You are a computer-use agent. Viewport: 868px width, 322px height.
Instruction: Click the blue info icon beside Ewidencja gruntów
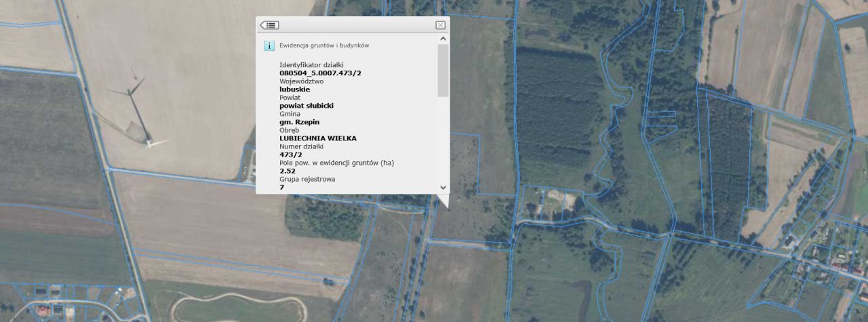pyautogui.click(x=269, y=45)
